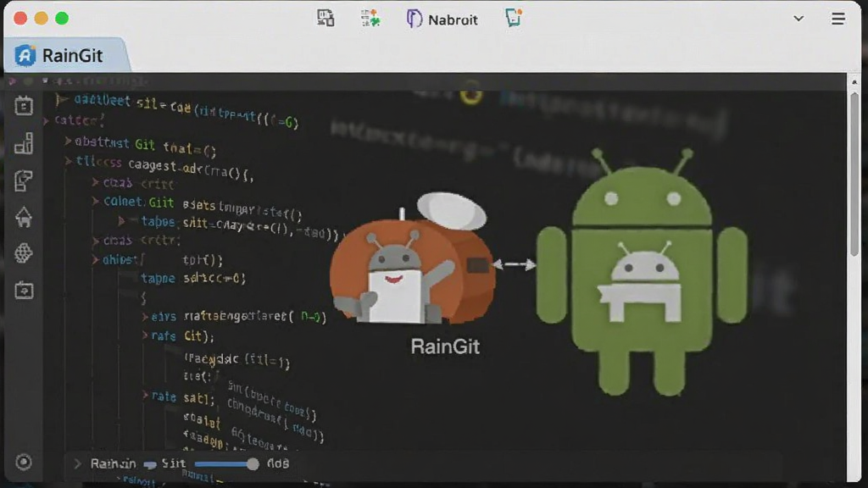Expand the 'rafe Cit' code row

(x=144, y=335)
